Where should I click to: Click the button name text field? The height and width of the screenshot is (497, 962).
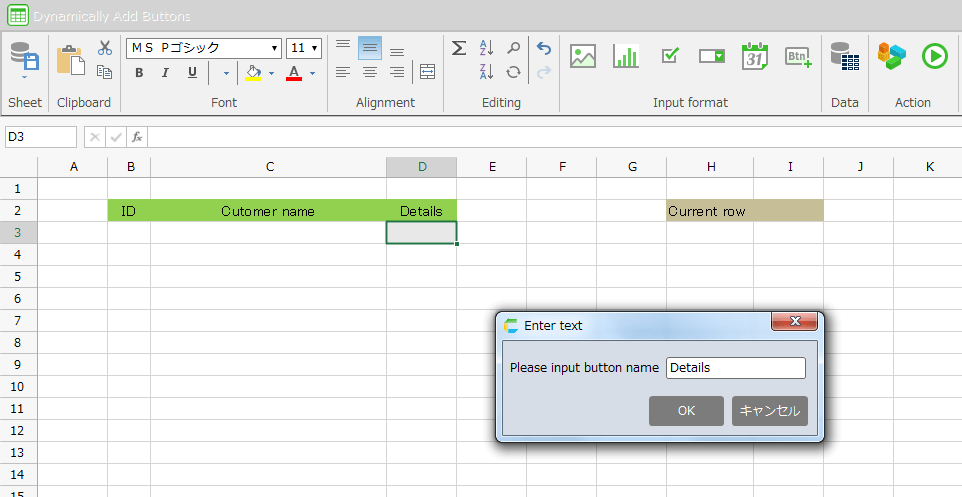735,368
